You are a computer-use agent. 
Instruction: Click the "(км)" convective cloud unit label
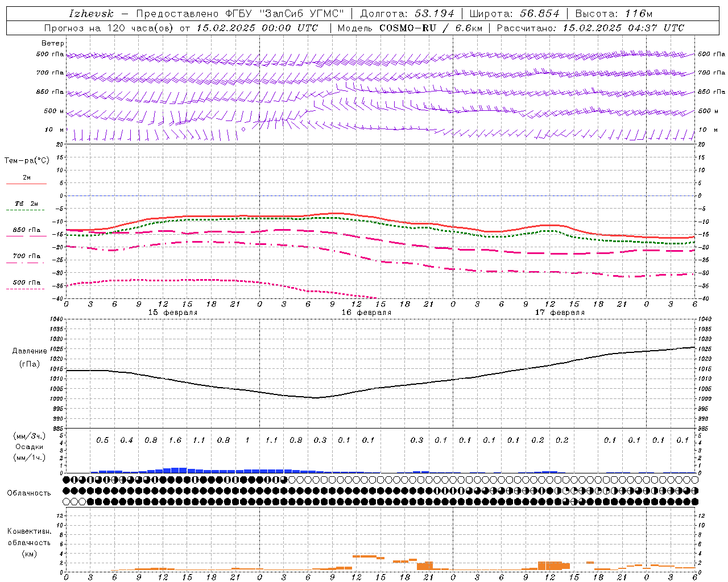point(29,554)
